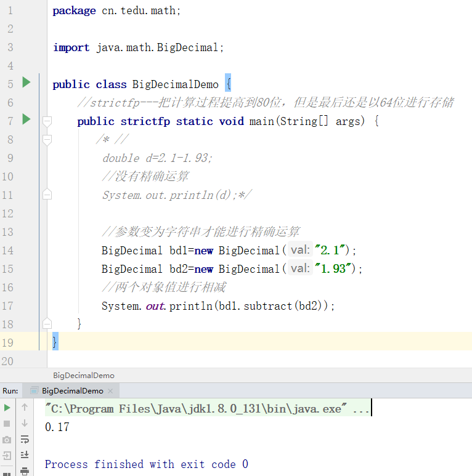
Task: Collapse the main method fold marker on line 7
Action: click(x=47, y=121)
